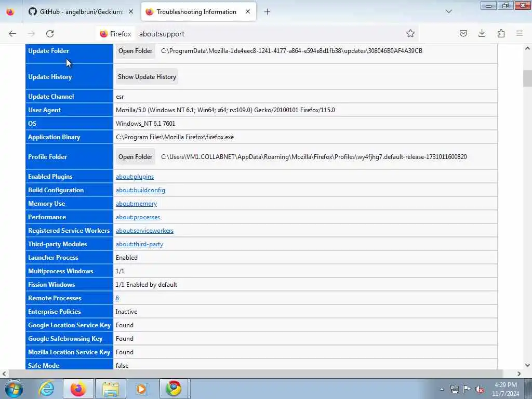The width and height of the screenshot is (532, 399).
Task: Open the about:processes link
Action: tap(138, 218)
